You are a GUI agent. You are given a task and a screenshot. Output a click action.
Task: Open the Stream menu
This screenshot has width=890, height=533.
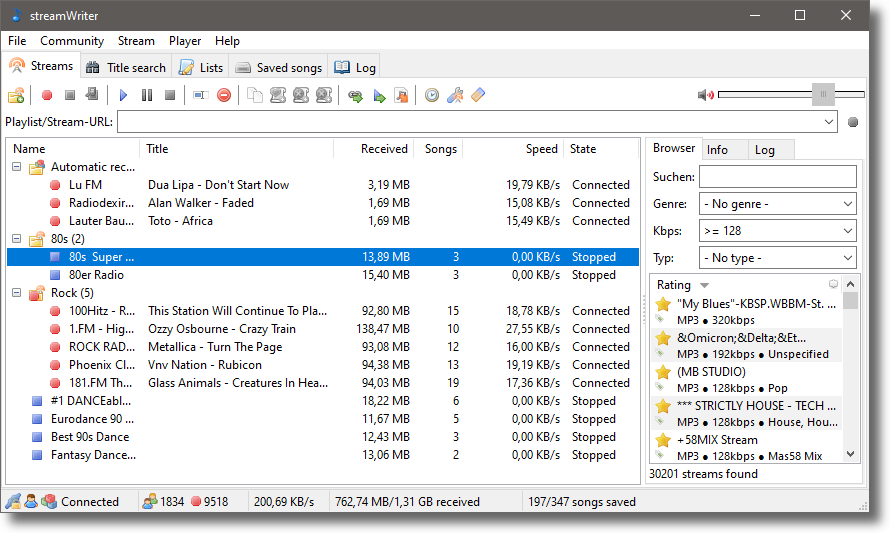[x=136, y=41]
